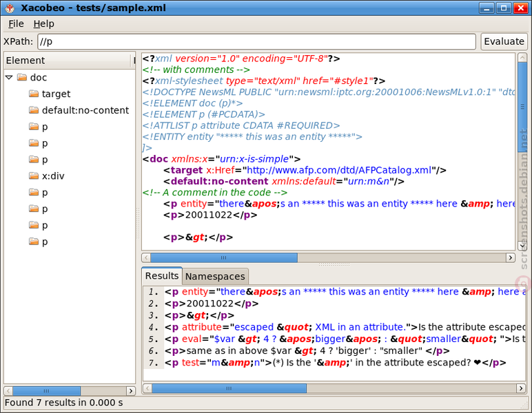Screen dimensions: 532x413
Task: Click the '<default:no-content xmlns:default' source line
Action: (284, 182)
